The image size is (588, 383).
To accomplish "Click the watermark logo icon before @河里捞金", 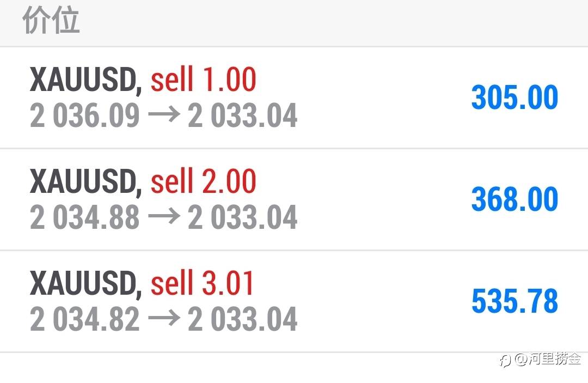I will click(x=505, y=361).
